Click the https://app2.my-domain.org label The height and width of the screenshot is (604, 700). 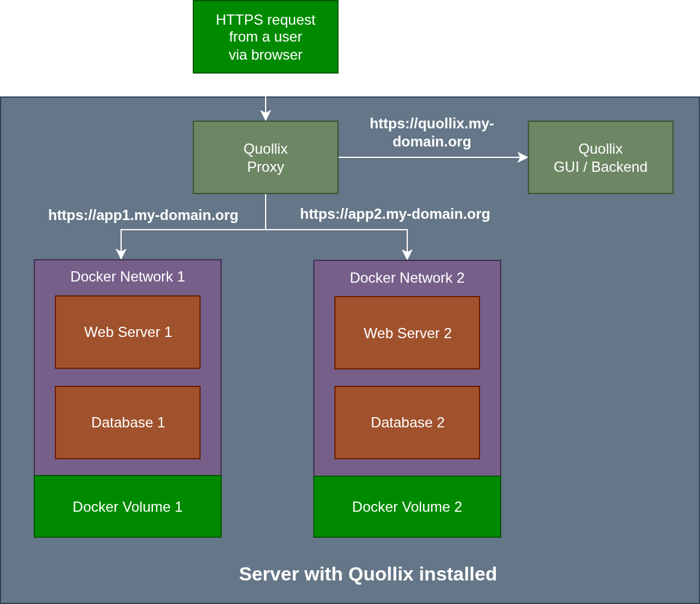pyautogui.click(x=395, y=214)
